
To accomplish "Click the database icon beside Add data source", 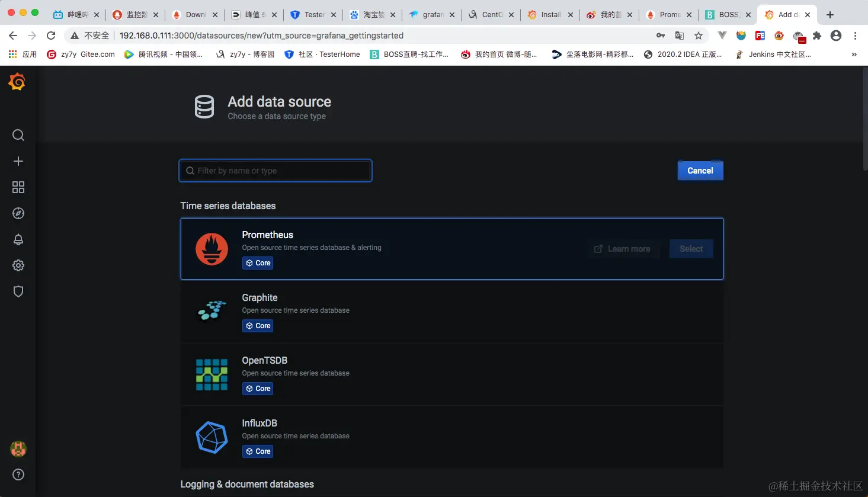I will [x=204, y=107].
